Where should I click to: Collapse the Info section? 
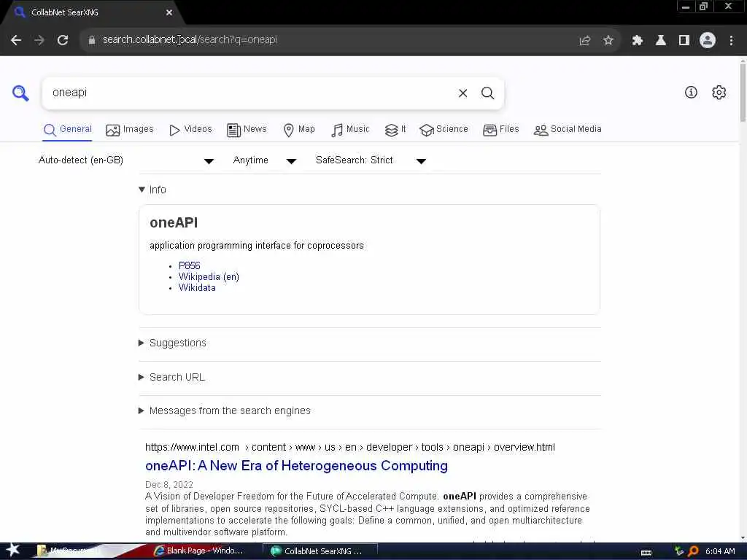(152, 190)
